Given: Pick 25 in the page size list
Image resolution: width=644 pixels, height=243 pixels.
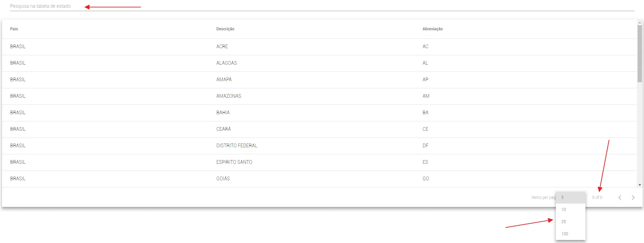Looking at the screenshot, I should 570,222.
